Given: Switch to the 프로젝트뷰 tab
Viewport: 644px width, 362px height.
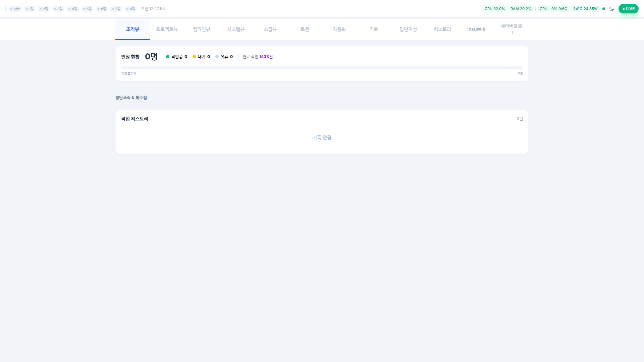Looking at the screenshot, I should pyautogui.click(x=167, y=29).
